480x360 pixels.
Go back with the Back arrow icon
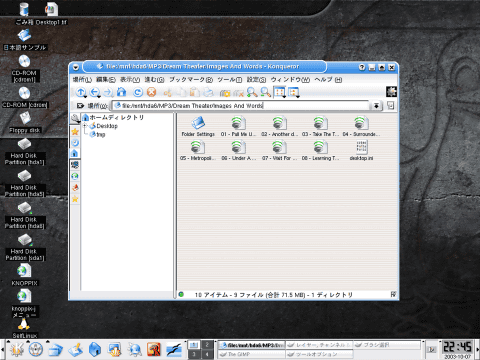click(x=95, y=92)
